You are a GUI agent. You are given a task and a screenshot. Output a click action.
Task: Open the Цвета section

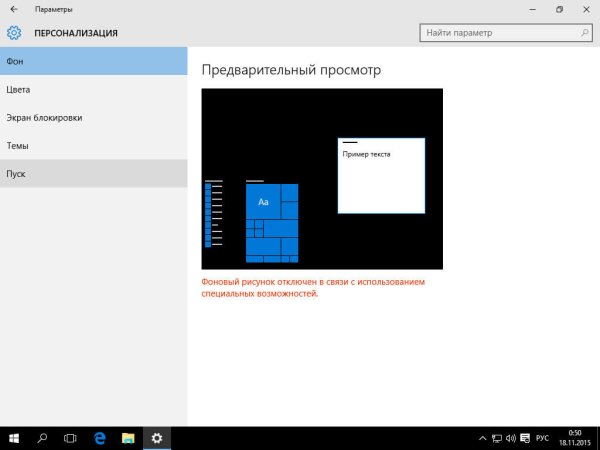pos(93,89)
